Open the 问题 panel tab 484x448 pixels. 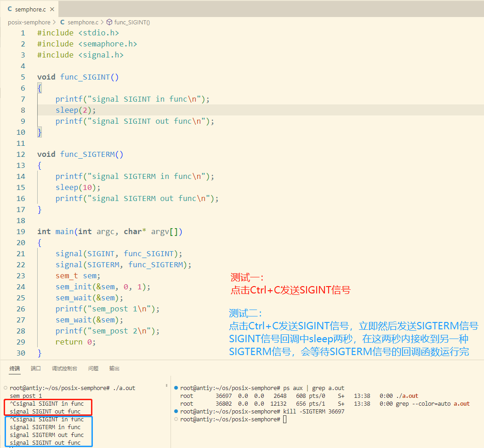point(93,368)
